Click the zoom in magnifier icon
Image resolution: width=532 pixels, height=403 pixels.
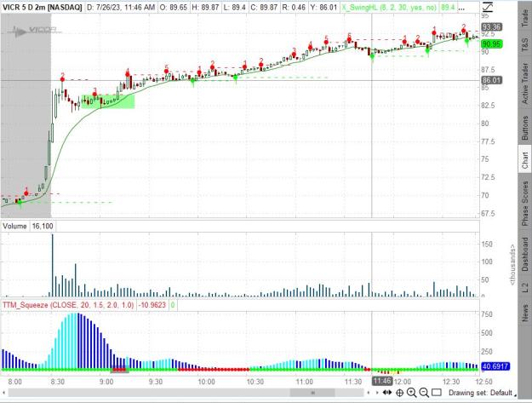coord(411,393)
